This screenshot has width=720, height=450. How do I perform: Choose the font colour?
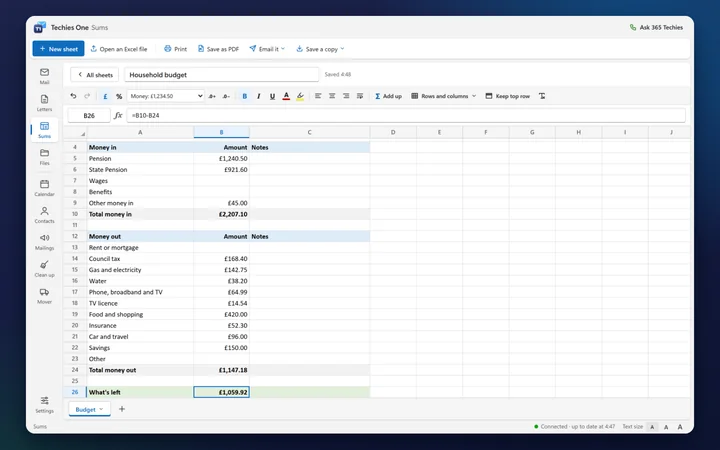286,96
